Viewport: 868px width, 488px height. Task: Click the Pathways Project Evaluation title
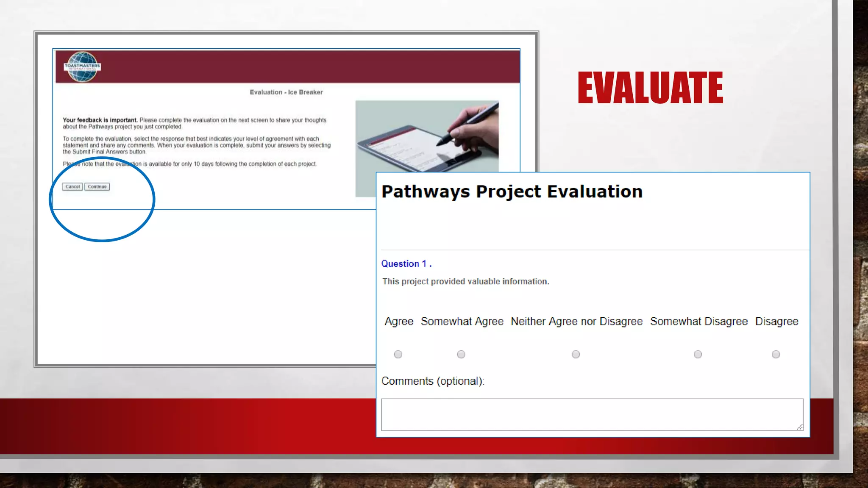pyautogui.click(x=512, y=191)
